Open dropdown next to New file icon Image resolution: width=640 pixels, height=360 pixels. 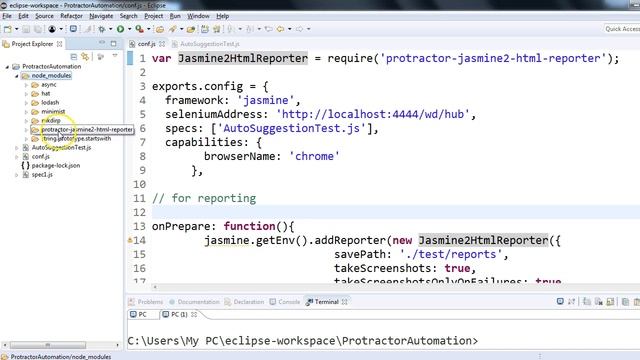click(x=16, y=29)
